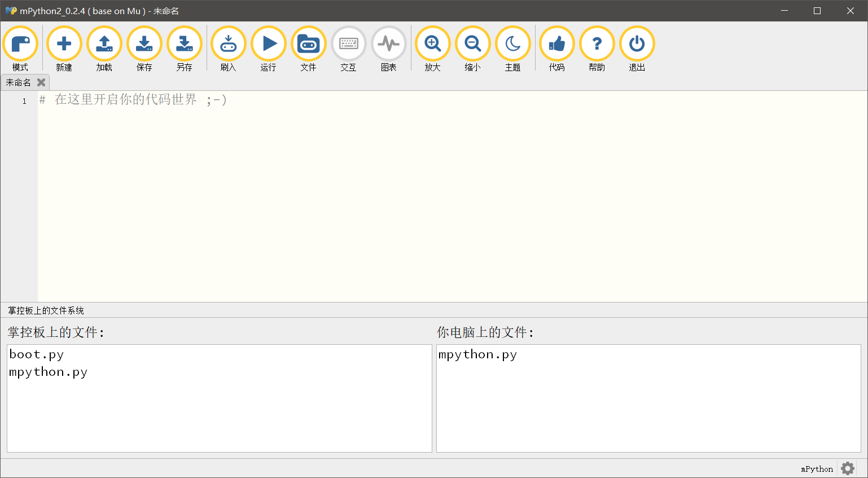Minimize the mPython2 window

[x=784, y=11]
